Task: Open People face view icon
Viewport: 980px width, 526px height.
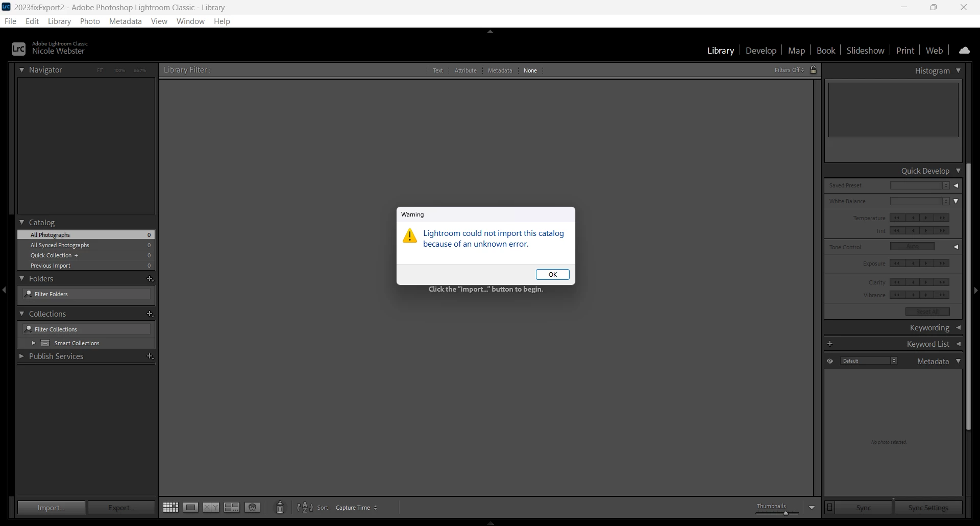Action: coord(253,508)
